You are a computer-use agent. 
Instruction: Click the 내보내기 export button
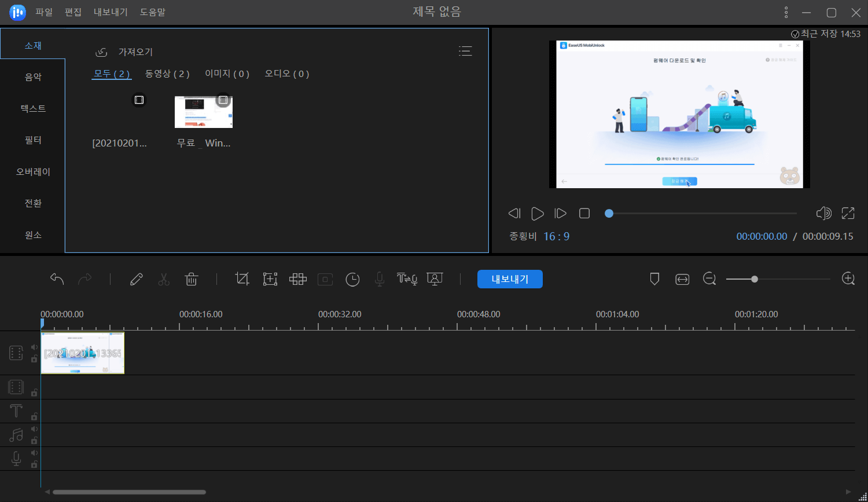point(509,279)
